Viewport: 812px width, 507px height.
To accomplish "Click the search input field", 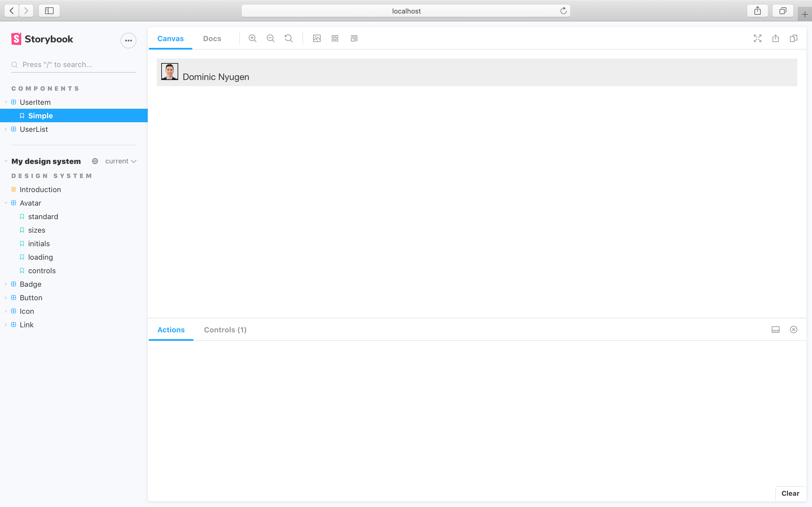I will pos(74,64).
